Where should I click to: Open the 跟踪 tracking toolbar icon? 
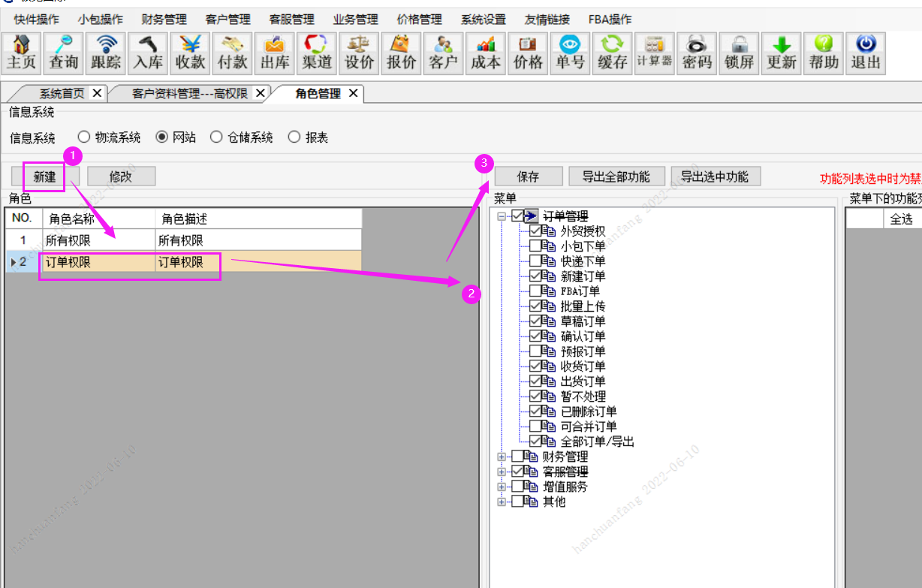[x=106, y=53]
